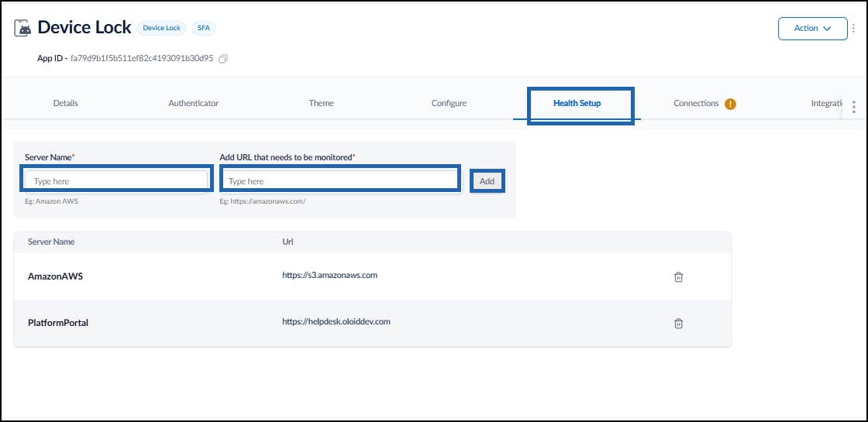Image resolution: width=868 pixels, height=422 pixels.
Task: Click the Add server button
Action: pos(487,181)
